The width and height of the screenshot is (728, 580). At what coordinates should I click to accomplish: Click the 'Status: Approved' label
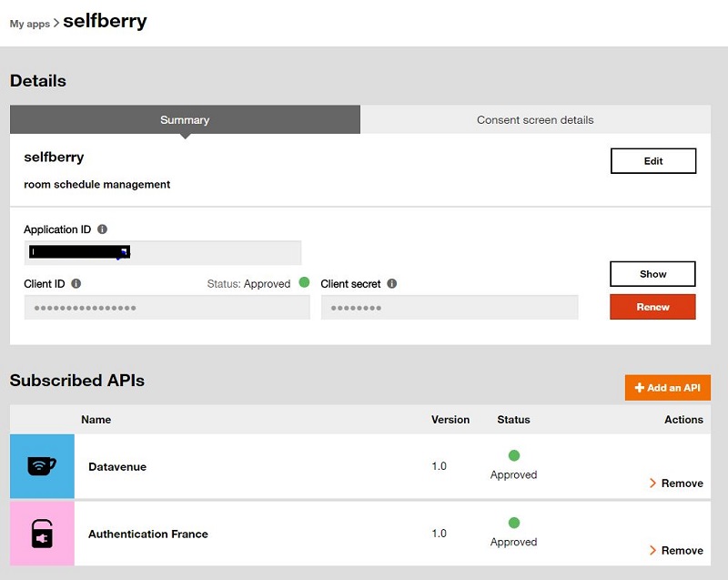pos(248,284)
